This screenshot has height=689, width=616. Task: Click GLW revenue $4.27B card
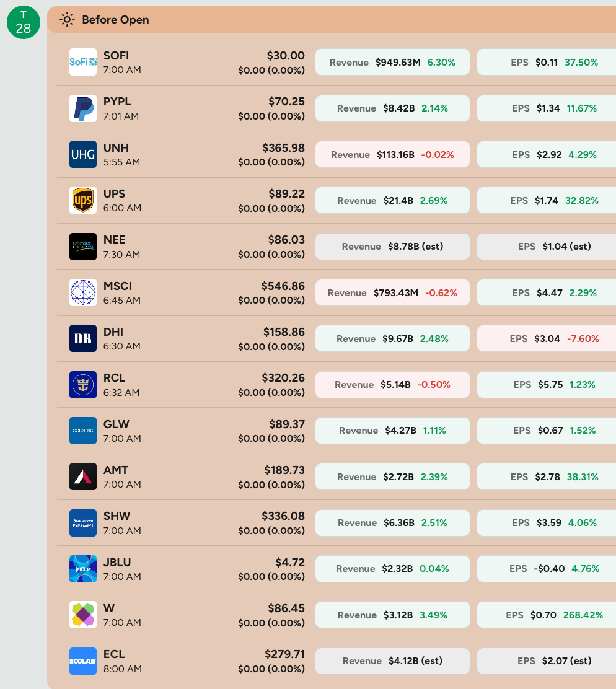pyautogui.click(x=392, y=431)
